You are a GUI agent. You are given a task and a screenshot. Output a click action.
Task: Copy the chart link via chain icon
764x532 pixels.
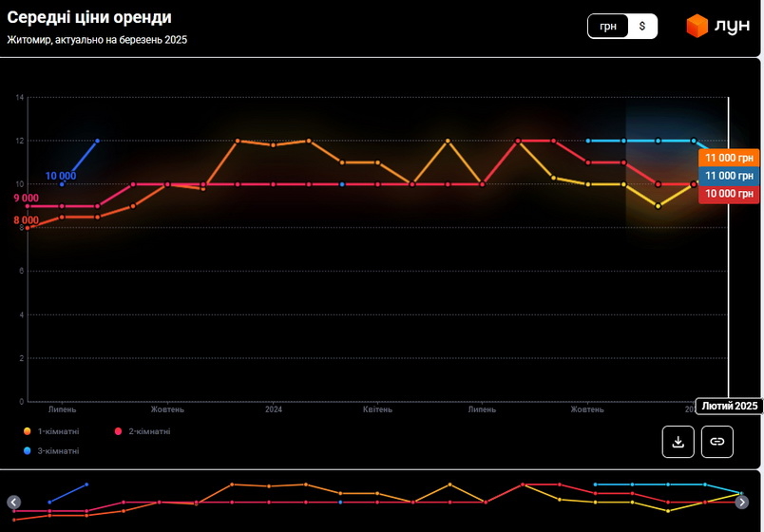(x=717, y=442)
